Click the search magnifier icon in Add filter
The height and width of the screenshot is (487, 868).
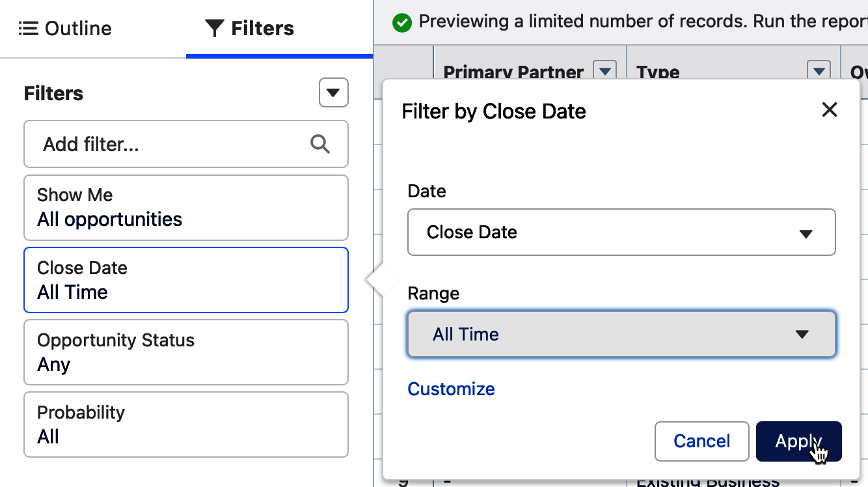pyautogui.click(x=320, y=144)
